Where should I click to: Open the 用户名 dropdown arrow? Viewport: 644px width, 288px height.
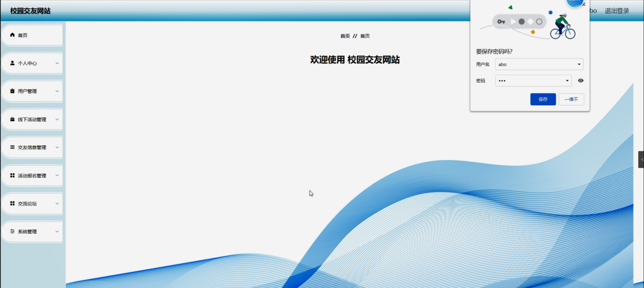coord(579,65)
